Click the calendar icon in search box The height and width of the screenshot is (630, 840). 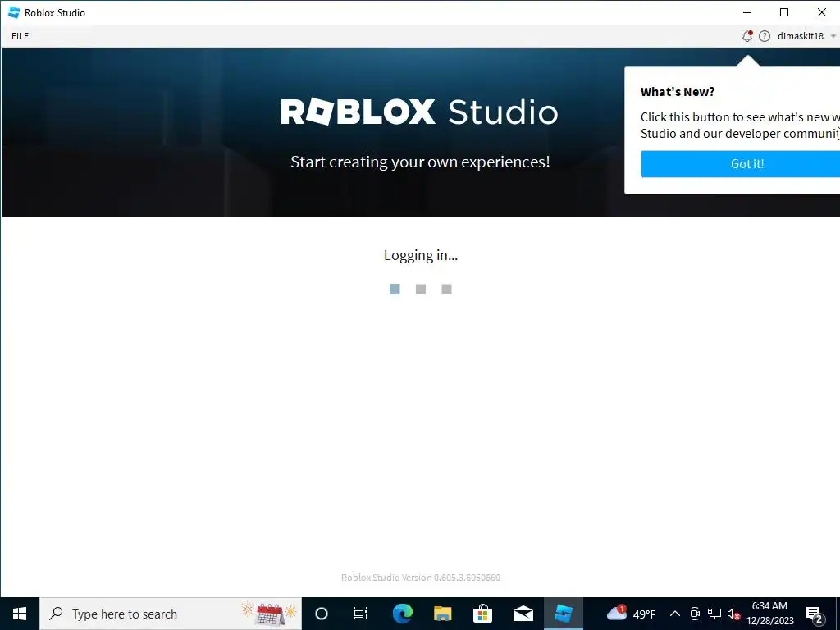[269, 614]
